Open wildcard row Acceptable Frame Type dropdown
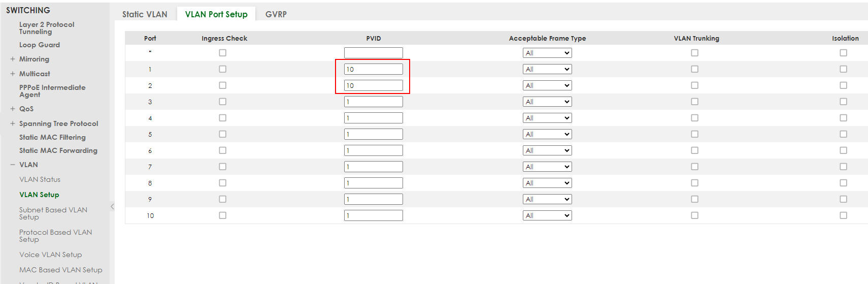 pyautogui.click(x=547, y=53)
